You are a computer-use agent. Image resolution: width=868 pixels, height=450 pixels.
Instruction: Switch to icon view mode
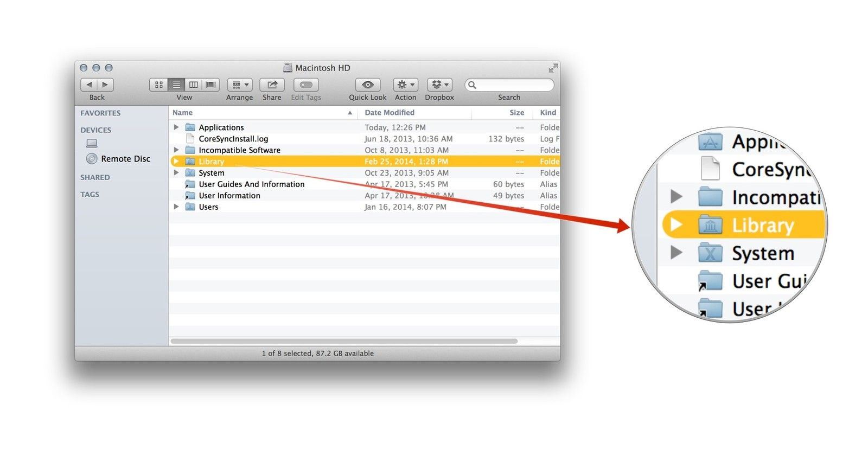tap(158, 85)
